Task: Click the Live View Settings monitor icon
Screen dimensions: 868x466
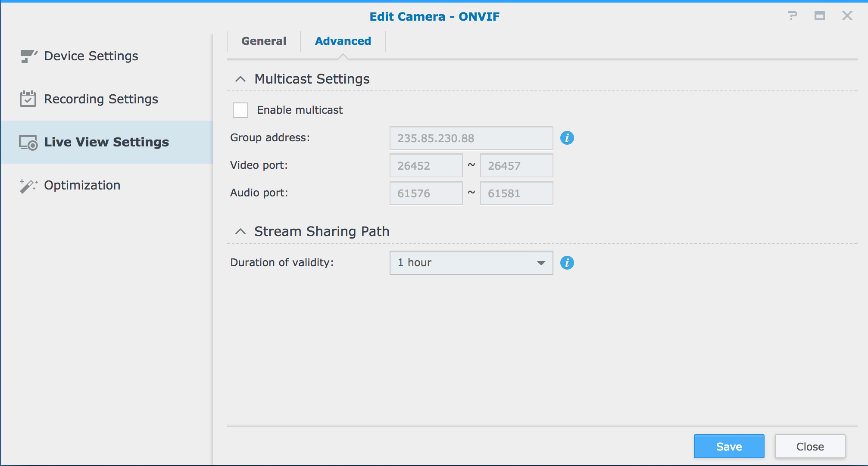Action: 28,143
